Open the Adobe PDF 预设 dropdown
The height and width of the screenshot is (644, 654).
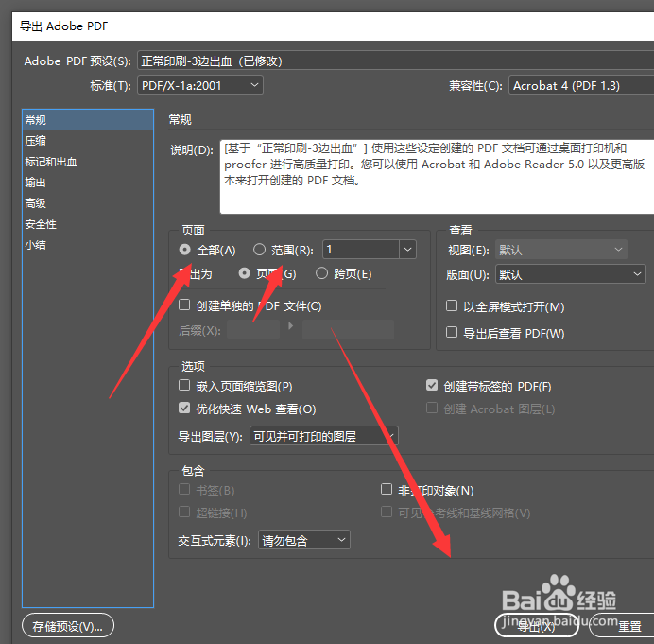395,61
